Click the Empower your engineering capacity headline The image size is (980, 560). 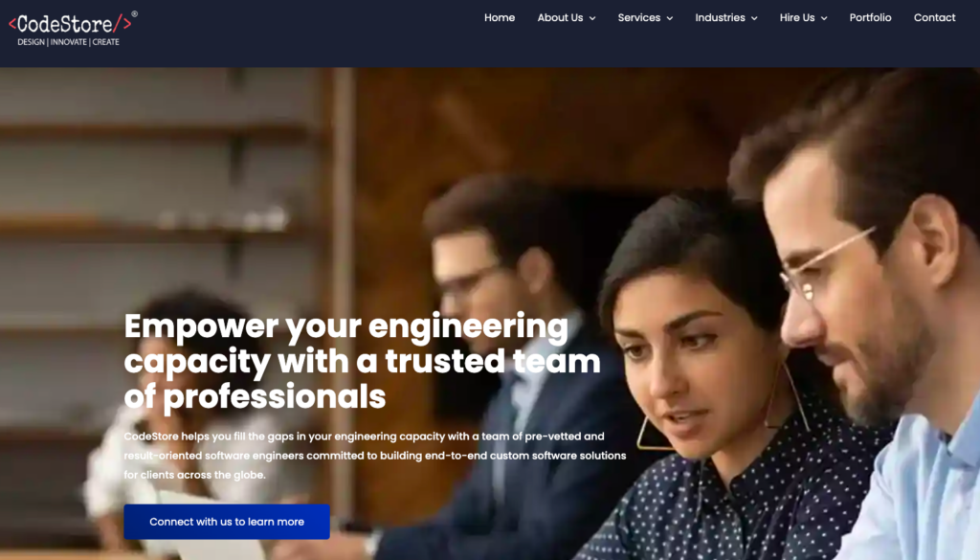362,361
